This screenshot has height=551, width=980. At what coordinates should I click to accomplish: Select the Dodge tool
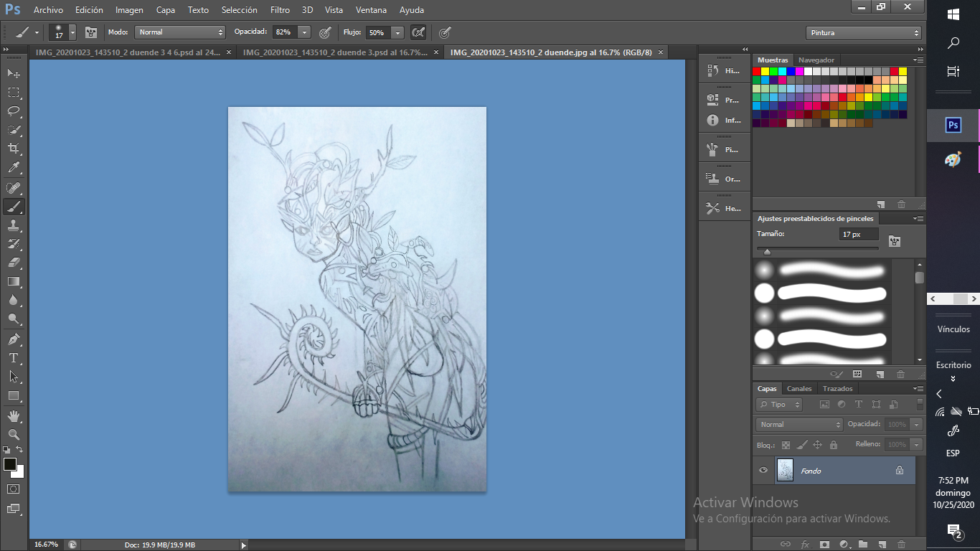click(14, 319)
